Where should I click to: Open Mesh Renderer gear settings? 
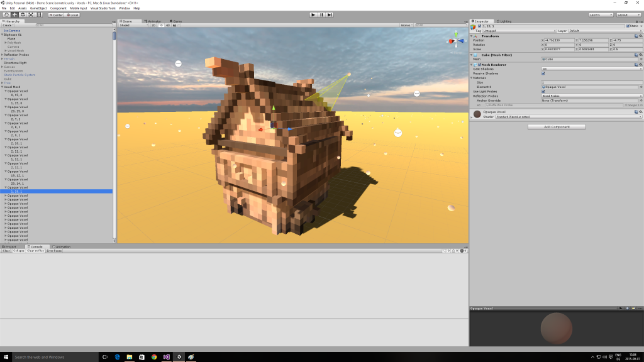640,65
